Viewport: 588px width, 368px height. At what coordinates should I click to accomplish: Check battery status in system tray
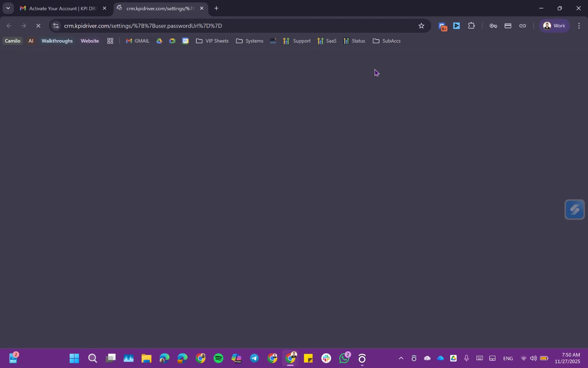tap(544, 358)
